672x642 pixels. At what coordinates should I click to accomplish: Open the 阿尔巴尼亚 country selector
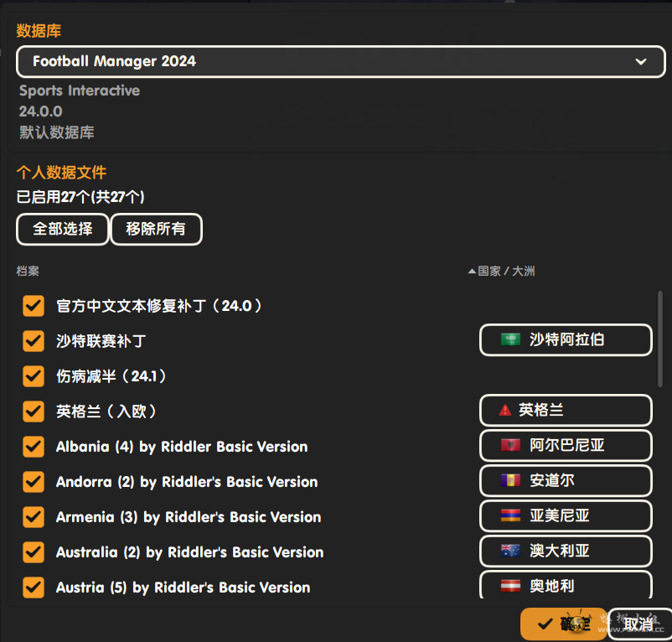(566, 445)
